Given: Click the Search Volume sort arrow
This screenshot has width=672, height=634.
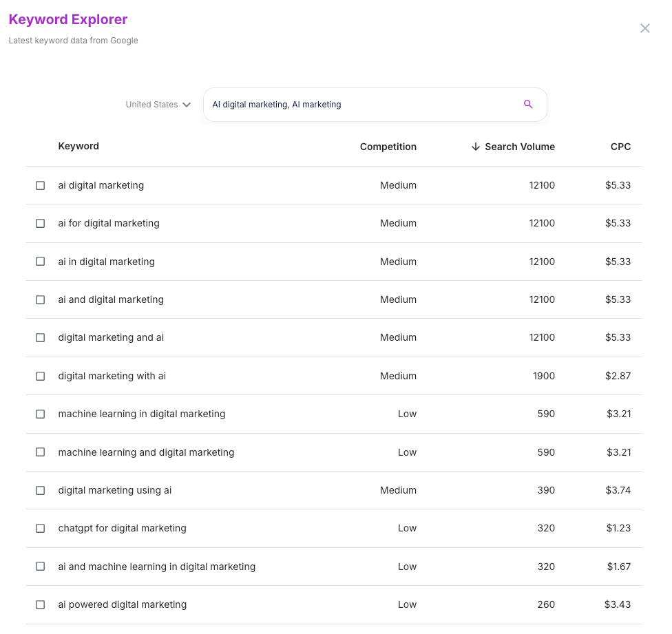Looking at the screenshot, I should click(475, 147).
